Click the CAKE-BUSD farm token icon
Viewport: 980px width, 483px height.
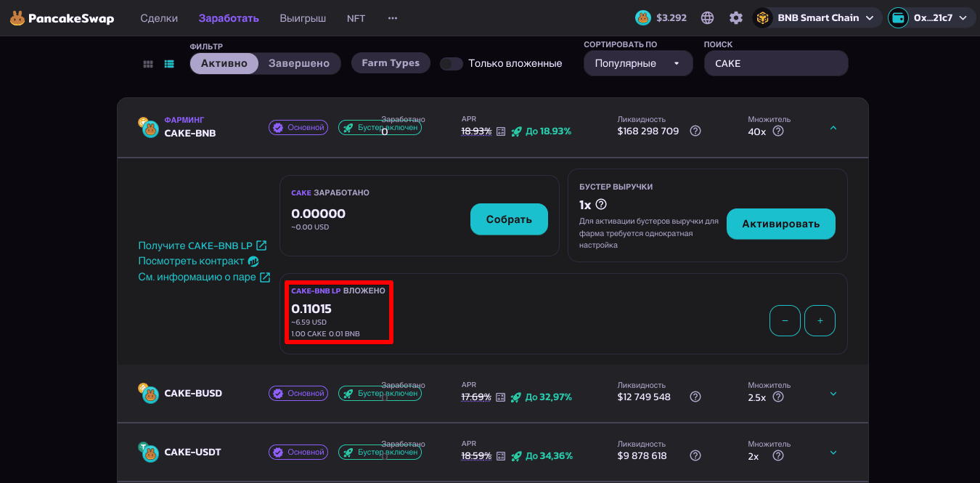point(149,393)
